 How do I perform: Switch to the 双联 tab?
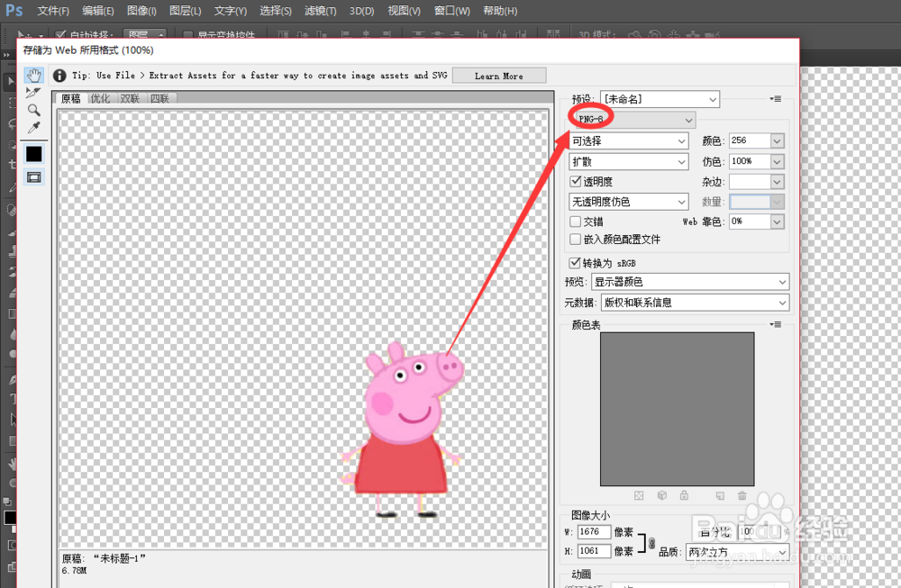pos(130,98)
